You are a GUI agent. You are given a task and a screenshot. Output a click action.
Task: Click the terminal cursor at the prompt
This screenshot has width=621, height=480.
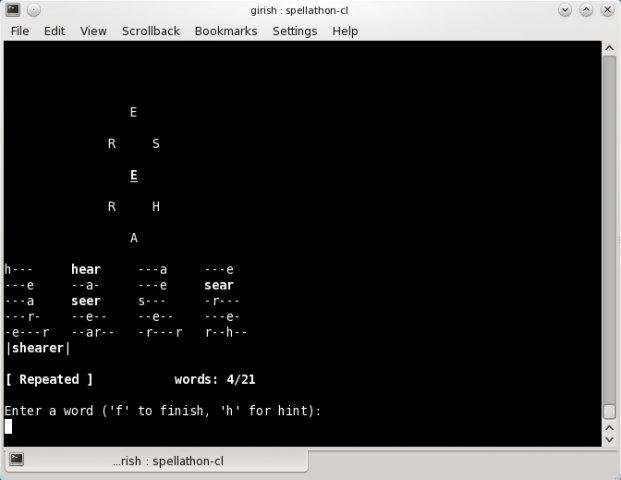coord(8,426)
